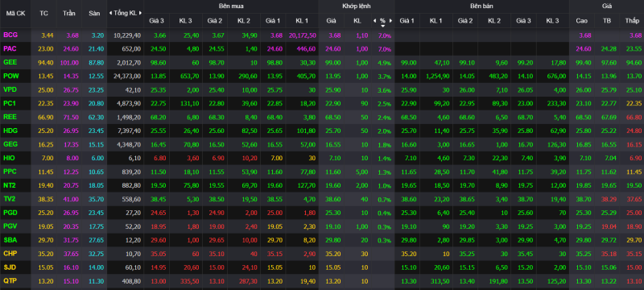Click the right arrow beside % header
The height and width of the screenshot is (290, 644).
pos(390,20)
